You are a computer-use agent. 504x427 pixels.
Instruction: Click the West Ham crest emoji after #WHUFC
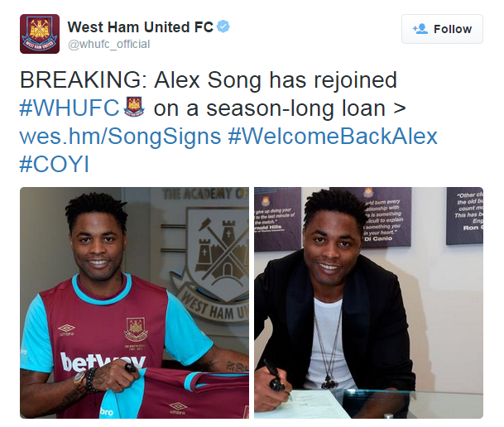(134, 107)
